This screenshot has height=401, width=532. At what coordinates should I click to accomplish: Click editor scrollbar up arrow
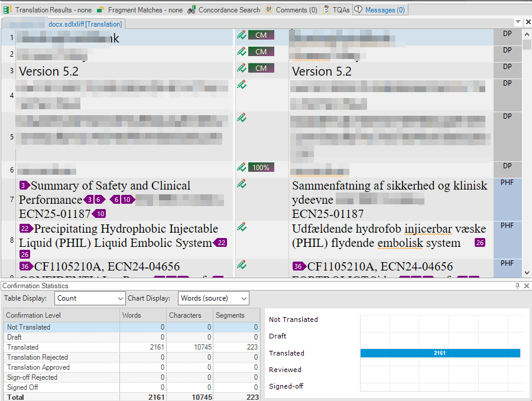coord(527,34)
